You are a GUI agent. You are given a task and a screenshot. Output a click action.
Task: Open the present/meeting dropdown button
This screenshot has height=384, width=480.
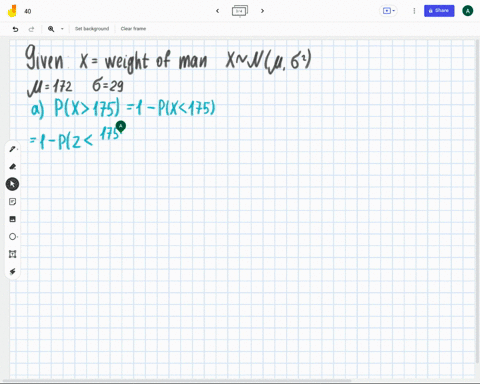click(x=389, y=11)
